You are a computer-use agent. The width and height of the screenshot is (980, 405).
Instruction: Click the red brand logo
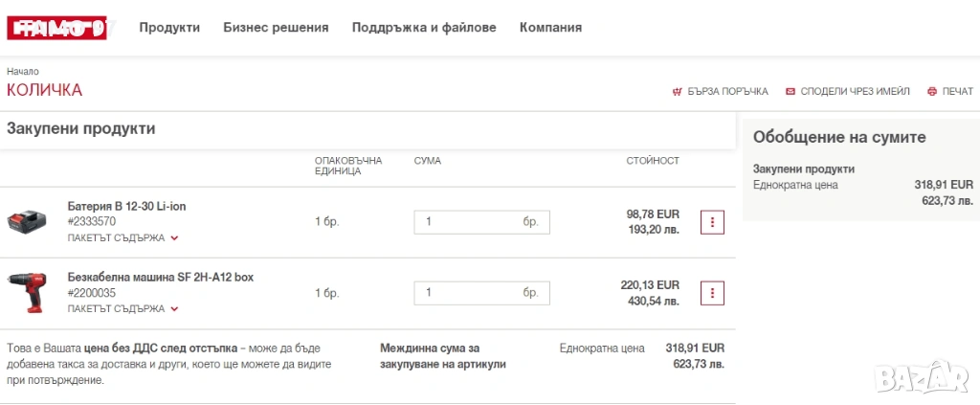[x=56, y=28]
